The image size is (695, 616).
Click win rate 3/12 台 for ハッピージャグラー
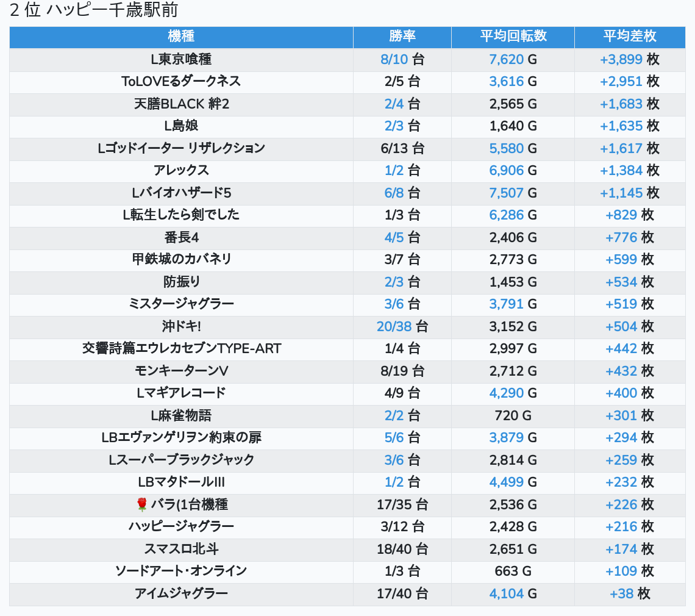pos(402,526)
